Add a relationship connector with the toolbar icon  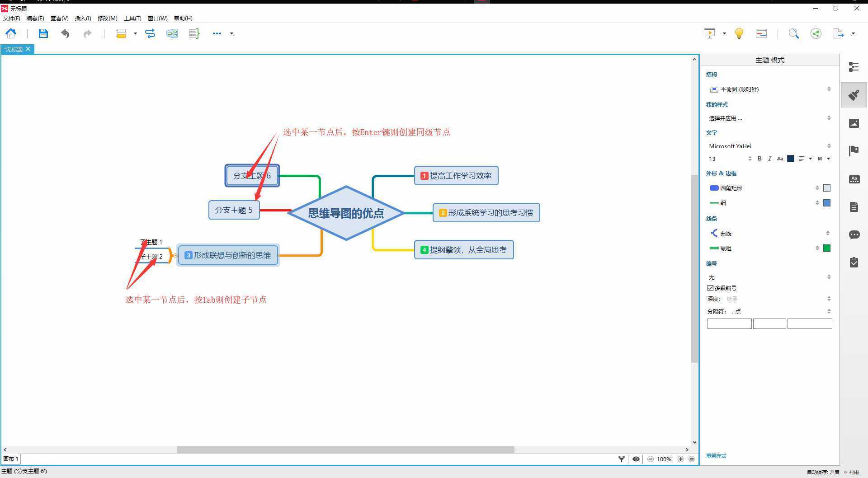(150, 33)
